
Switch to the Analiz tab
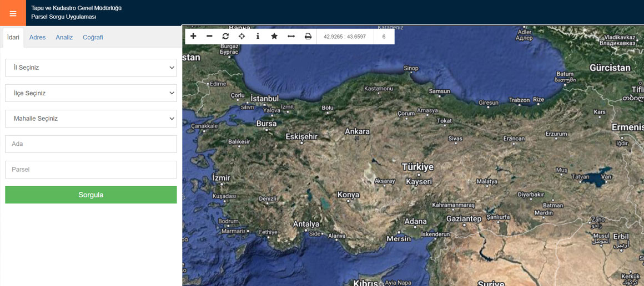click(x=64, y=38)
